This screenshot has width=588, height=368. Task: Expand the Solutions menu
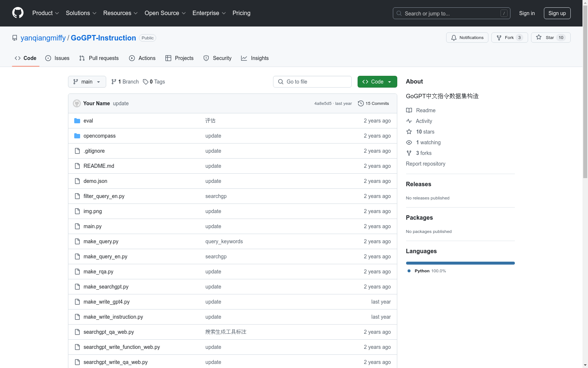point(81,13)
